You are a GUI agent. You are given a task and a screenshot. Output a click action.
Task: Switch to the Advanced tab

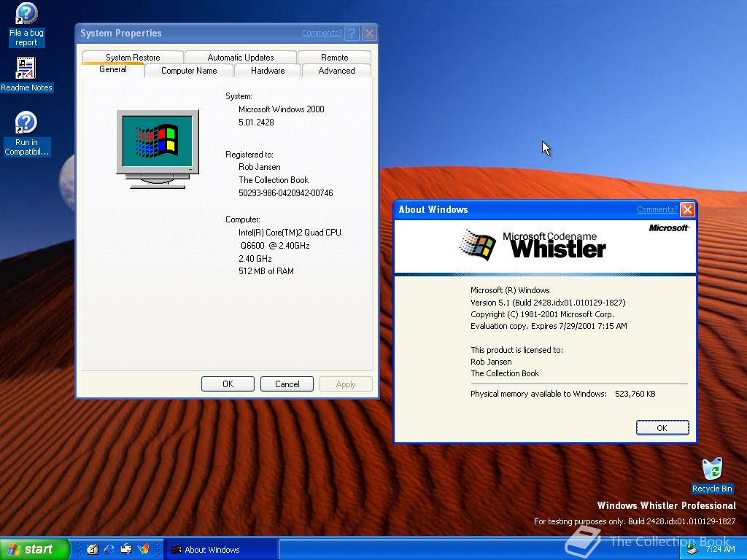336,70
